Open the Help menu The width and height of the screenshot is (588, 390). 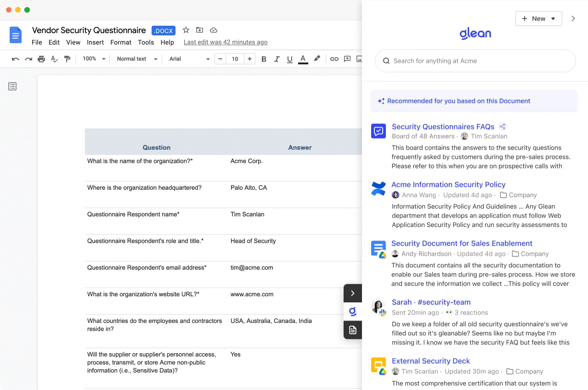click(x=167, y=42)
